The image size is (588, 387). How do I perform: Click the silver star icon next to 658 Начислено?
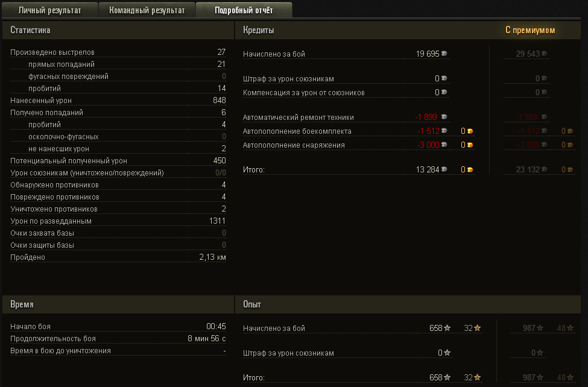[447, 328]
